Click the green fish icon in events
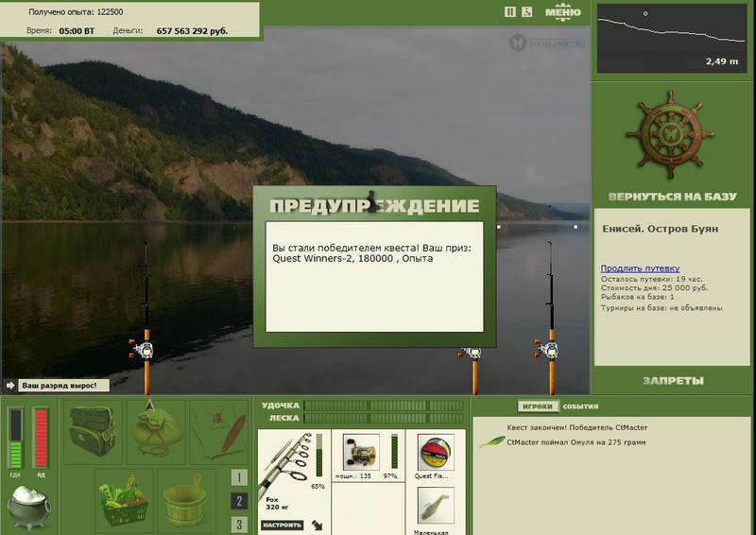This screenshot has height=535, width=756. pyautogui.click(x=491, y=441)
